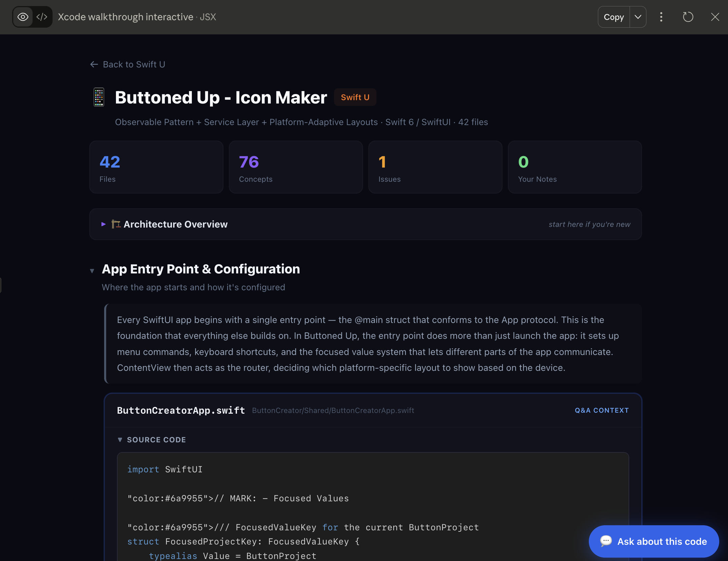The image size is (728, 561).
Task: Click the Copy button
Action: tap(613, 17)
